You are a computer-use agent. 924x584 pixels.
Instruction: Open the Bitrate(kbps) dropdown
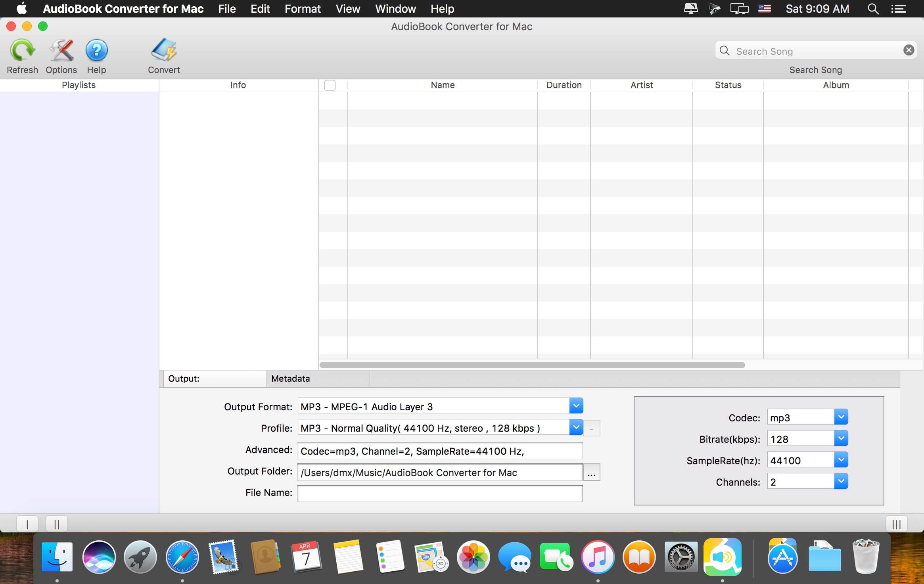click(x=841, y=438)
